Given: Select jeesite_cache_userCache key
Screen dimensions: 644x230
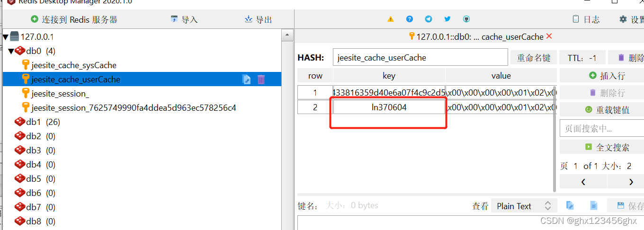Looking at the screenshot, I should [76, 80].
